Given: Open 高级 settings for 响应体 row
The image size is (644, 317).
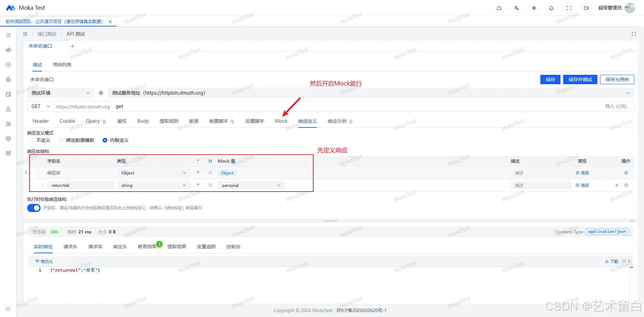Looking at the screenshot, I should point(583,173).
